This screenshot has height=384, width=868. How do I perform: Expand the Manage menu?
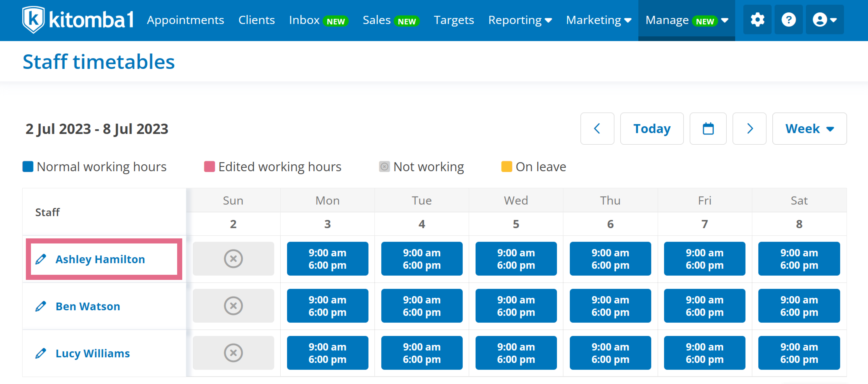(686, 20)
